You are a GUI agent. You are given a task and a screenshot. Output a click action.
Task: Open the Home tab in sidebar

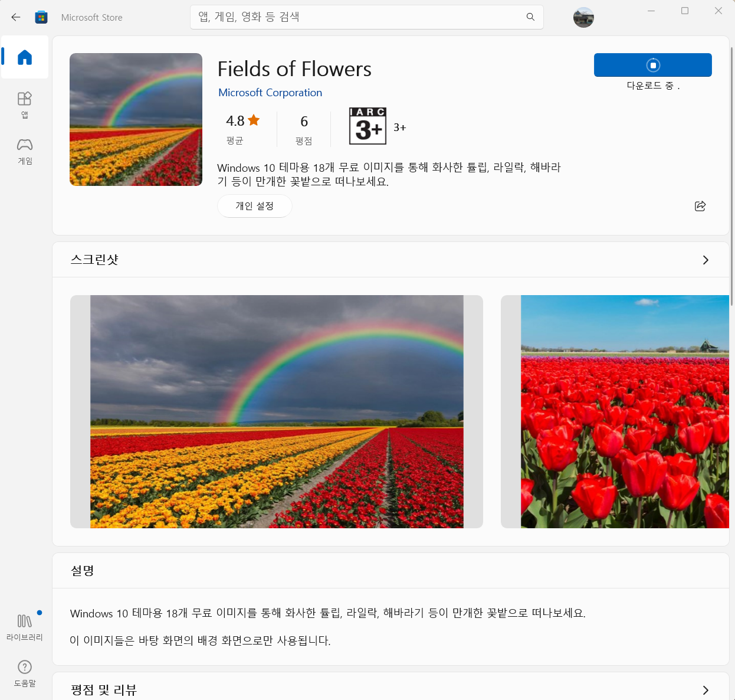point(25,57)
